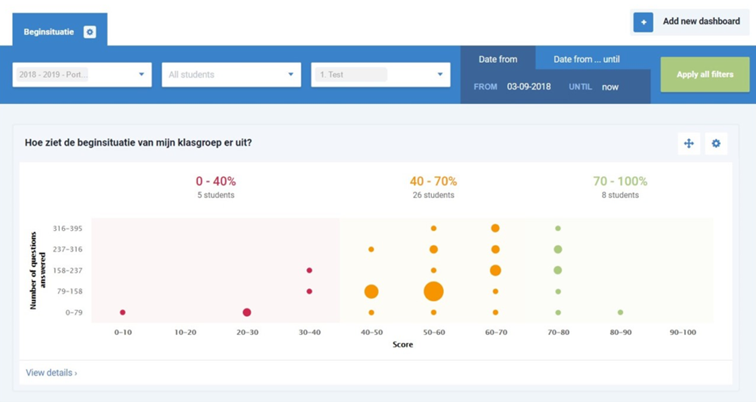
Task: Click the until date value now
Action: click(612, 87)
